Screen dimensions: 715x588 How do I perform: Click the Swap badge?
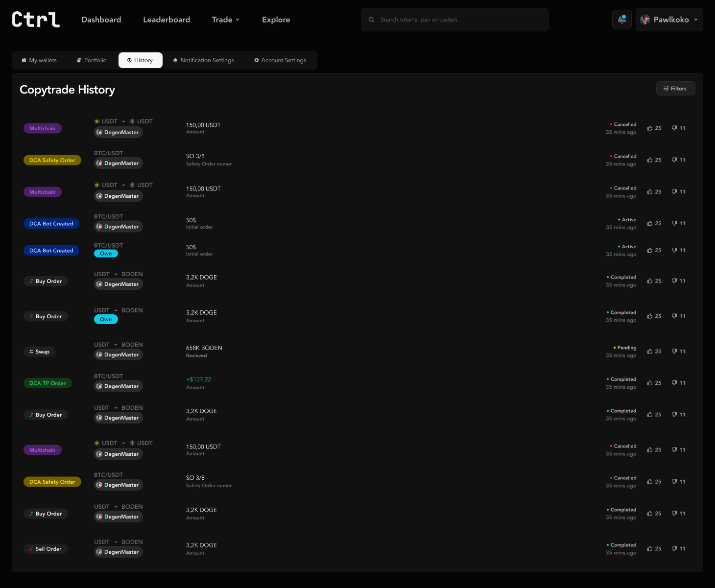point(39,352)
